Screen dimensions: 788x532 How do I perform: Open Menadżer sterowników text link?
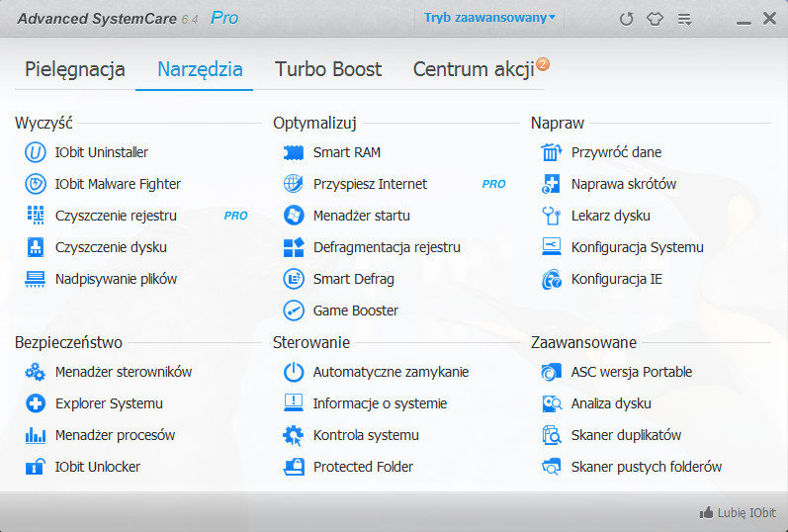pyautogui.click(x=124, y=372)
